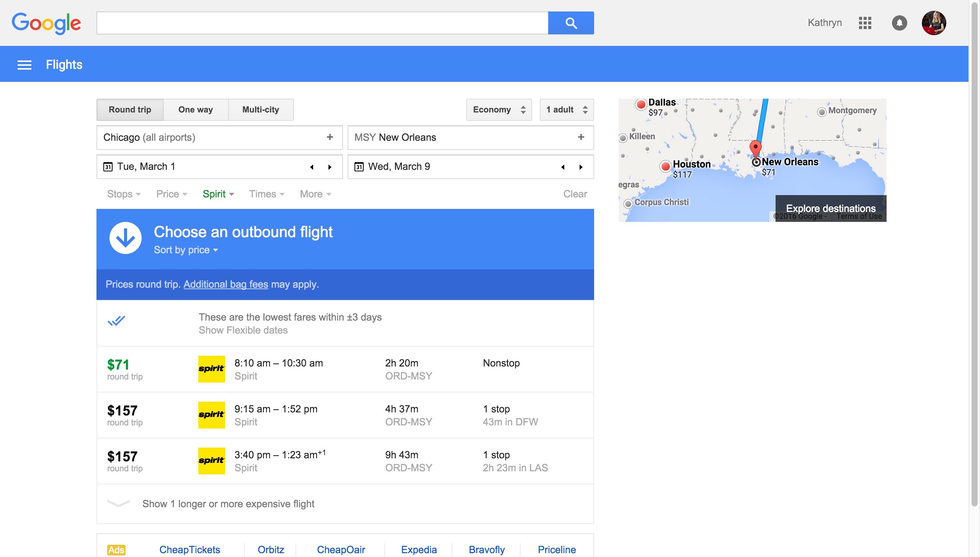
Task: Click the blue search magnifier button
Action: pos(571,23)
